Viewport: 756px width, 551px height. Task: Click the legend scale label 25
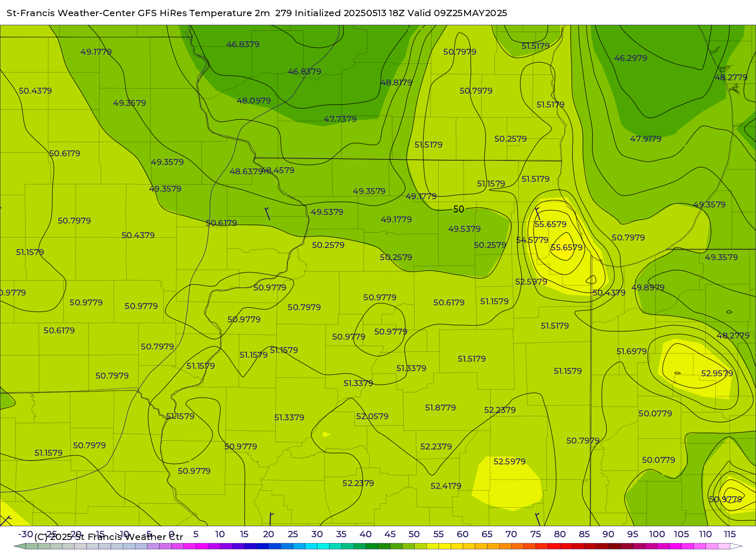(293, 534)
